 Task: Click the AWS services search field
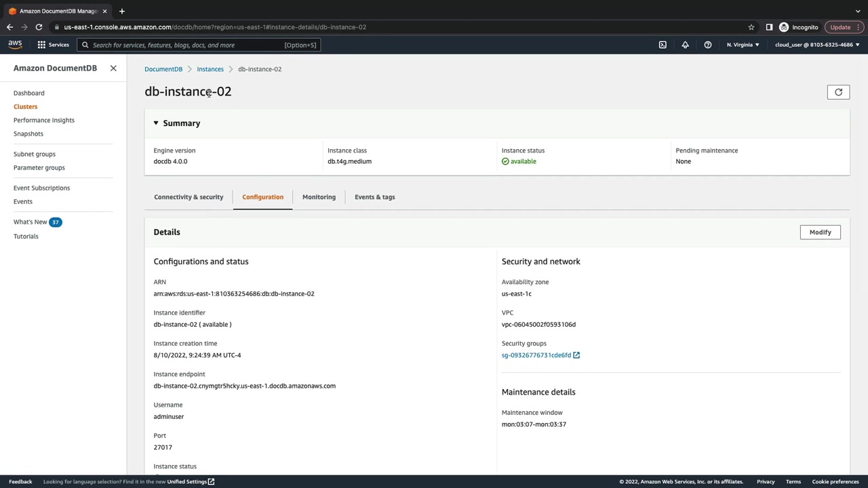coord(199,45)
